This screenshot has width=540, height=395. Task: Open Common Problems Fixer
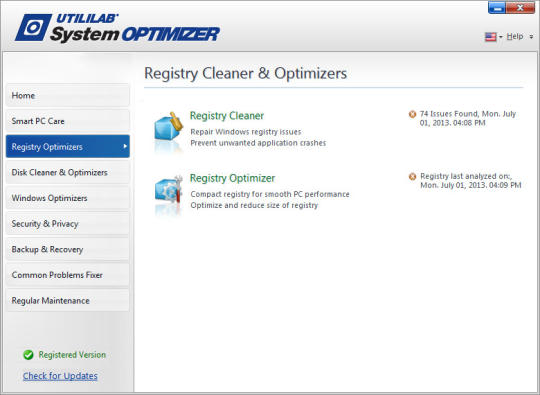coord(68,275)
